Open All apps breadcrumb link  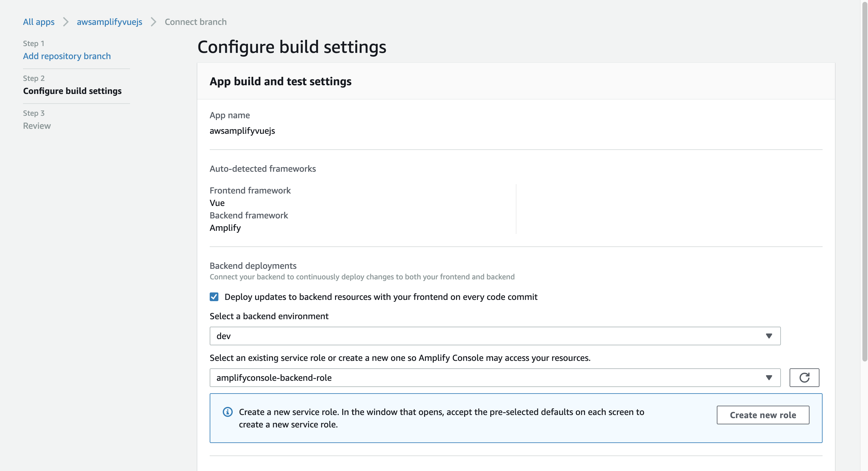tap(38, 22)
